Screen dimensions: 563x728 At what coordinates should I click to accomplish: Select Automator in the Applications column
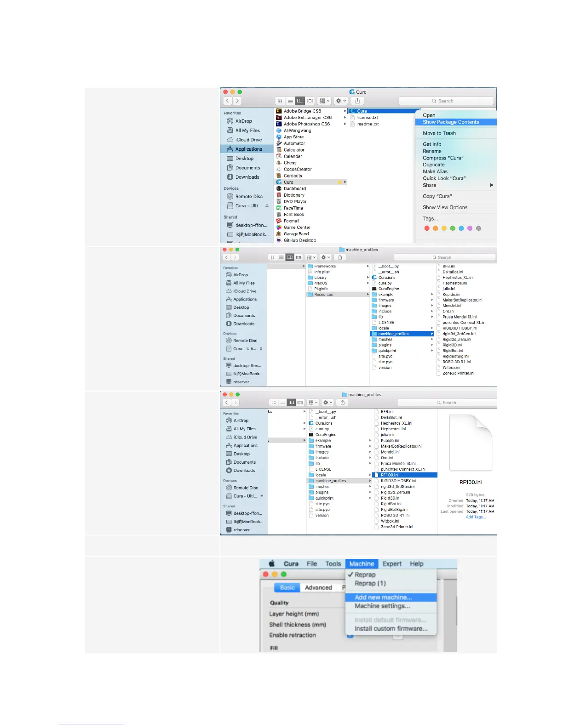tap(294, 143)
